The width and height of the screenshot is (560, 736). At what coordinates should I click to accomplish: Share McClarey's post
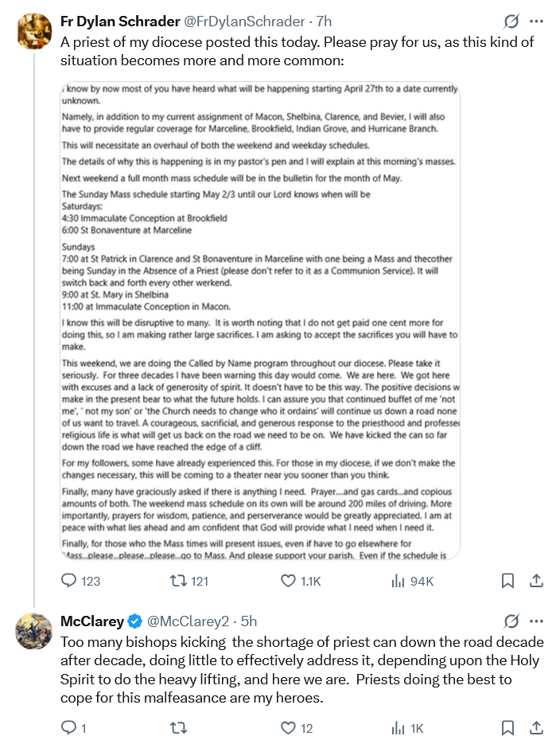(x=536, y=728)
